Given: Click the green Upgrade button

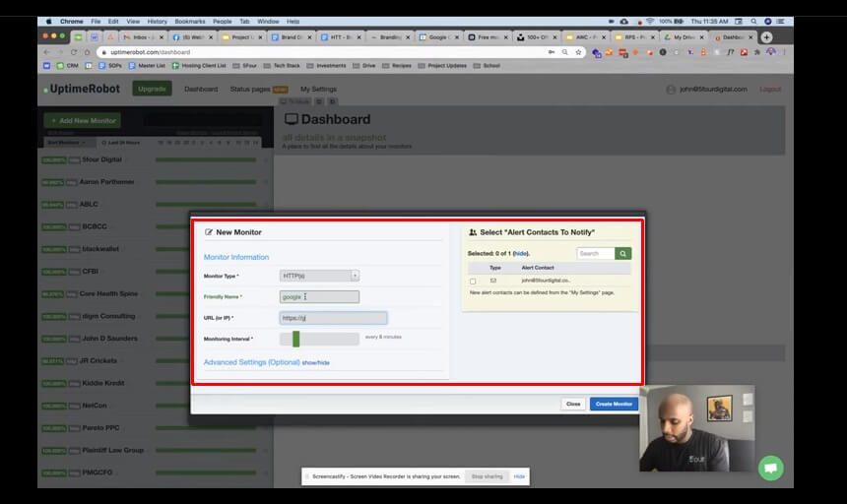Looking at the screenshot, I should click(152, 89).
